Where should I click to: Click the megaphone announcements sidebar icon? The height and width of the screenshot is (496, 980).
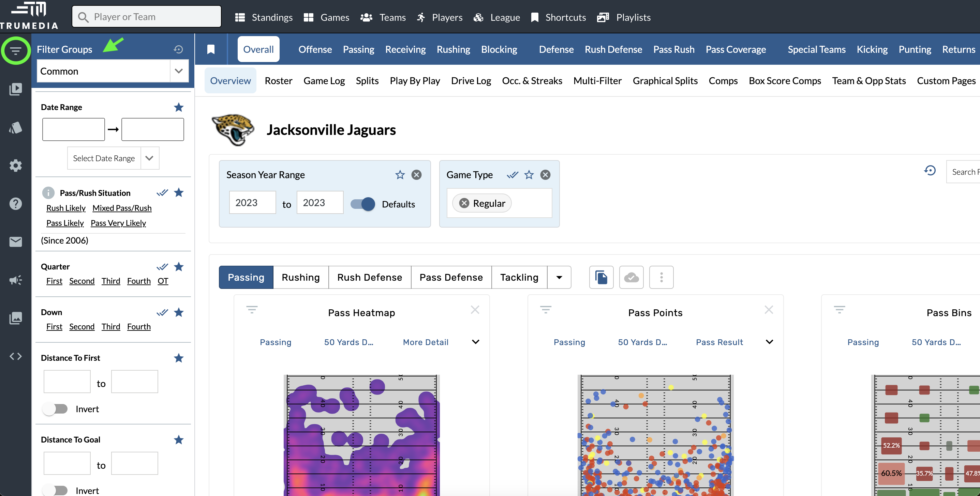(x=15, y=280)
